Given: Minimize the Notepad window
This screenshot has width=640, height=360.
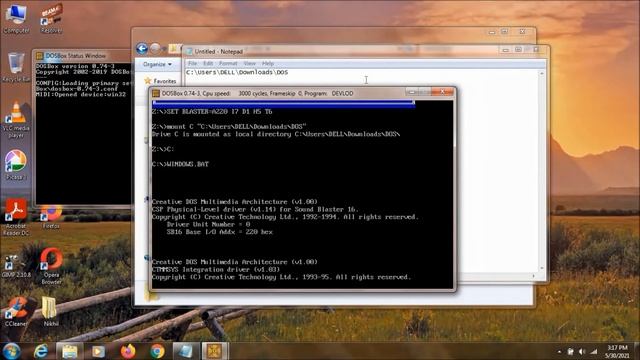Looking at the screenshot, I should point(506,50).
